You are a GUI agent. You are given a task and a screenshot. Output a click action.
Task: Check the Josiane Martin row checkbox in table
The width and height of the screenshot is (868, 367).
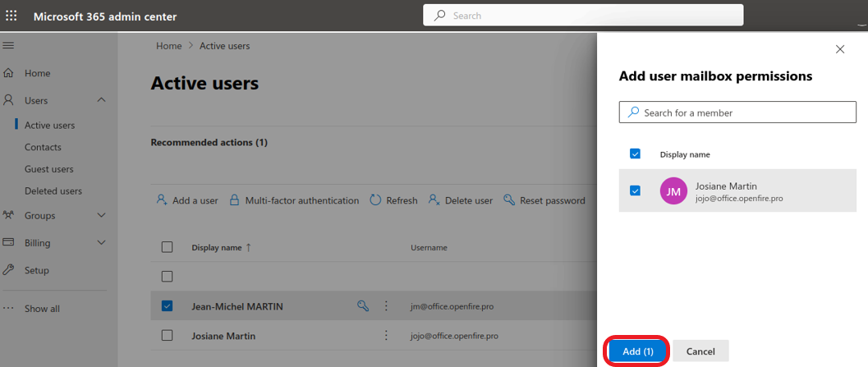tap(168, 336)
